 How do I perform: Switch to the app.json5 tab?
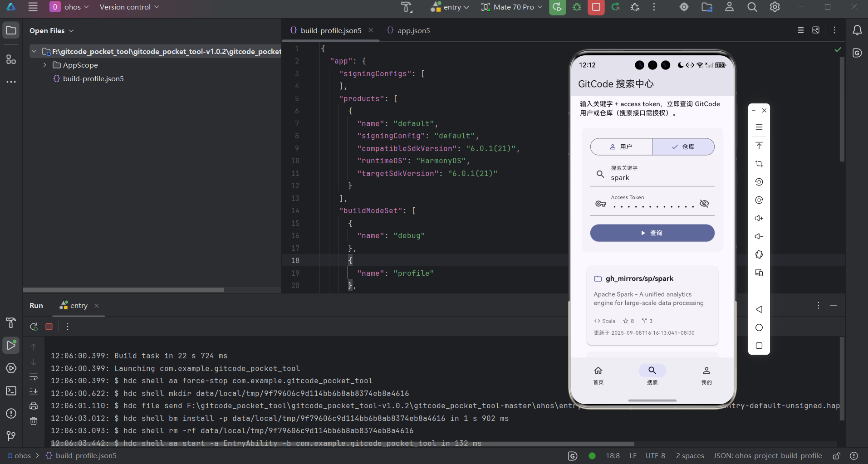pos(413,30)
